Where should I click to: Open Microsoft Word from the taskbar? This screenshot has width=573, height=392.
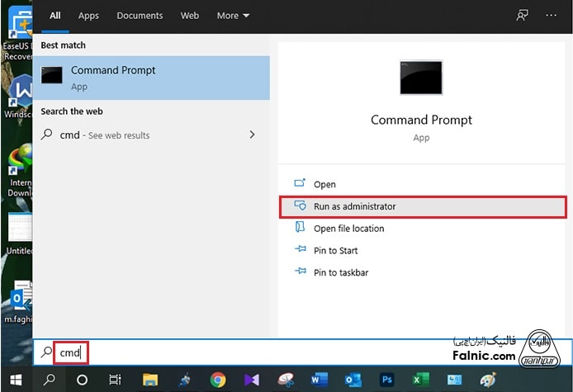(320, 380)
